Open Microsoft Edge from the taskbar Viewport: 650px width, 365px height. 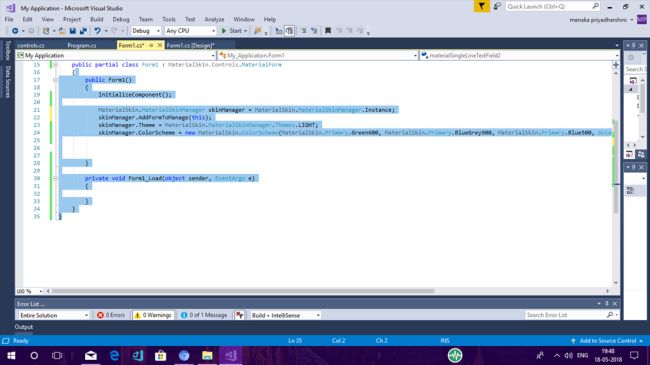[x=114, y=355]
